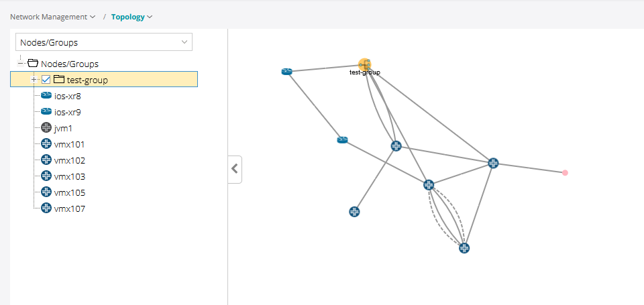Image resolution: width=644 pixels, height=305 pixels.
Task: Expand the test-group tree node
Action: 34,80
